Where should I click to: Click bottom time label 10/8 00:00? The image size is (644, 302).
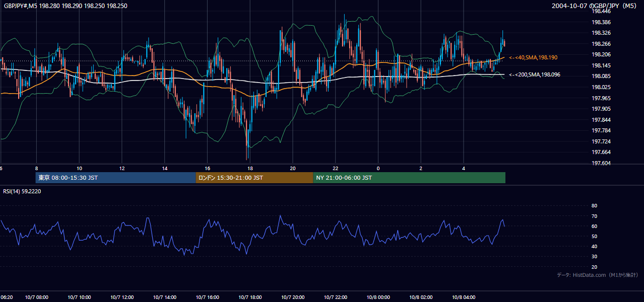tap(378, 297)
